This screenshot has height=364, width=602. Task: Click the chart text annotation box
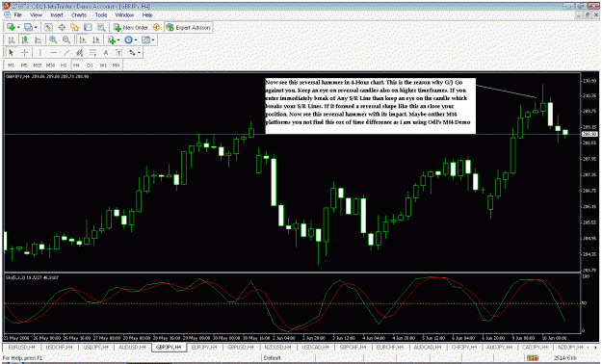370,106
